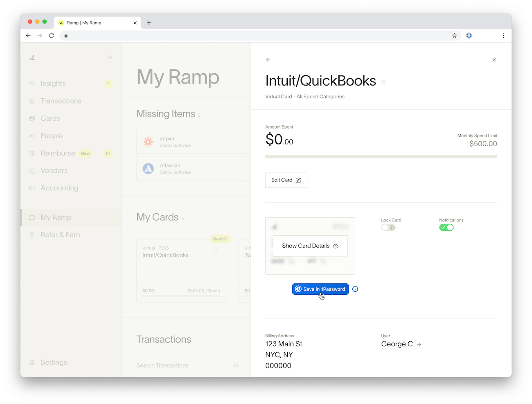Screen dimensions: 532x404
Task: Click the 1Password extension icon in browser toolbar
Action: pos(469,36)
